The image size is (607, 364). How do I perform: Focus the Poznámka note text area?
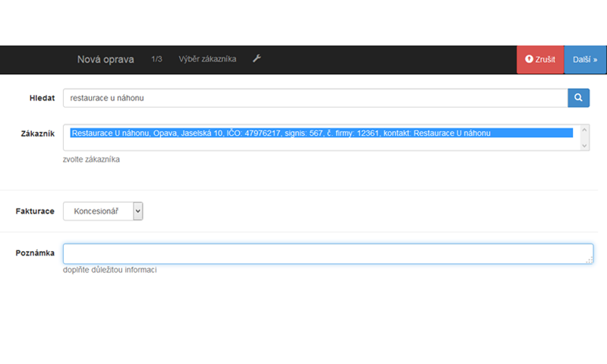326,254
